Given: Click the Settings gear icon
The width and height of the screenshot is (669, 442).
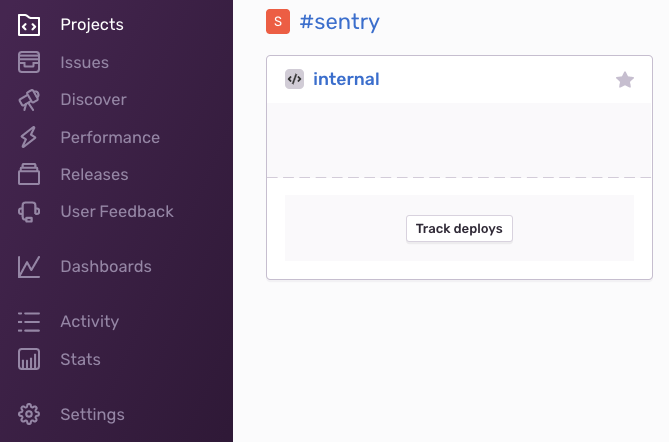Looking at the screenshot, I should (x=29, y=414).
